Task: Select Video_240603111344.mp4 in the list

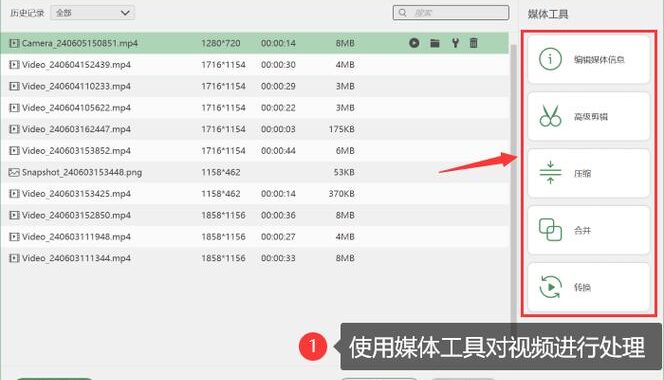Action: (x=255, y=258)
